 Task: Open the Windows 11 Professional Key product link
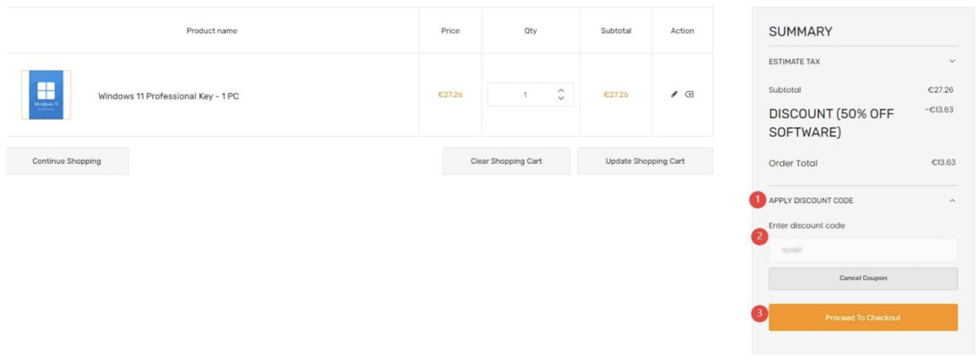pyautogui.click(x=168, y=96)
